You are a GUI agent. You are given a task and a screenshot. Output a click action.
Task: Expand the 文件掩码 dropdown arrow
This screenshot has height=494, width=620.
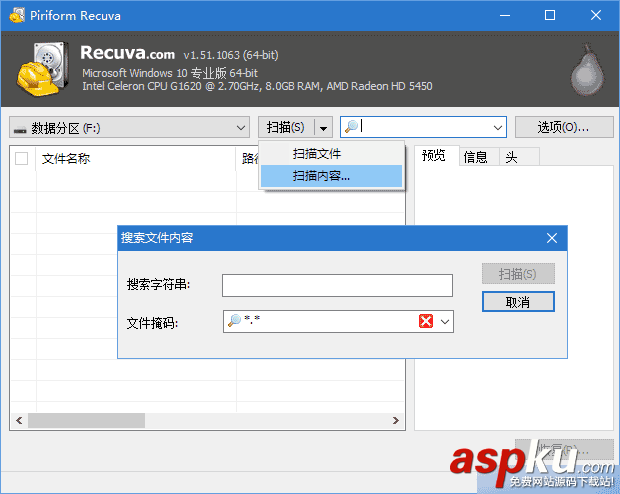445,322
